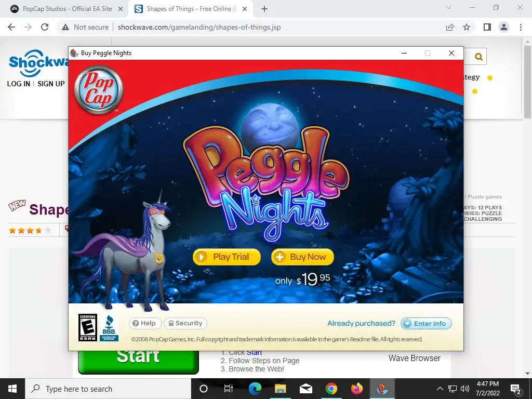Image resolution: width=532 pixels, height=399 pixels.
Task: Open Firefox from the taskbar
Action: tap(356, 389)
